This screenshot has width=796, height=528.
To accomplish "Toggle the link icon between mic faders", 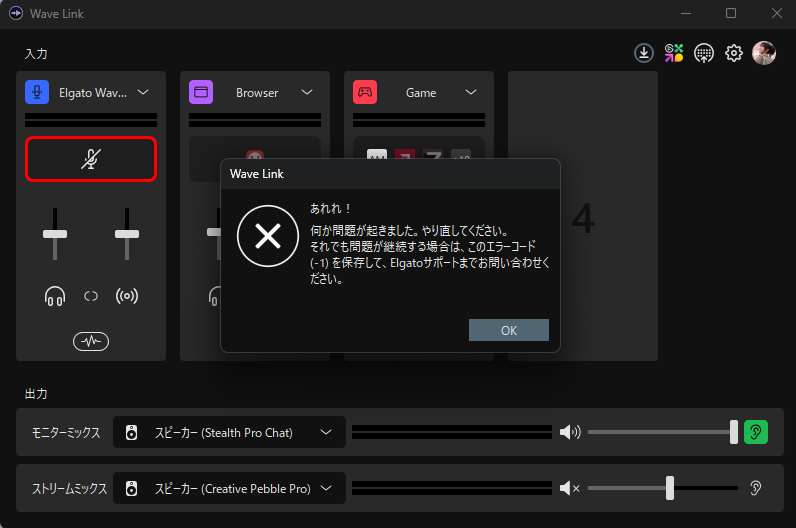I will pos(91,296).
